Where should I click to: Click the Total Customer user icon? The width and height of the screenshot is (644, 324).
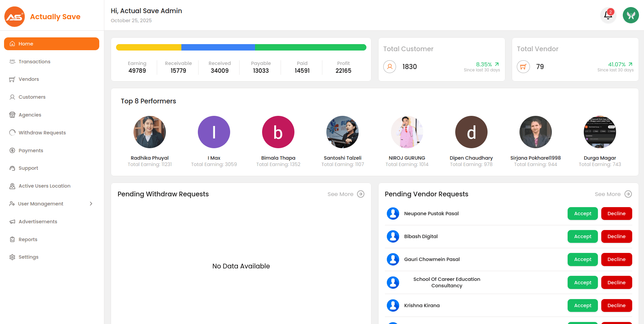[390, 67]
